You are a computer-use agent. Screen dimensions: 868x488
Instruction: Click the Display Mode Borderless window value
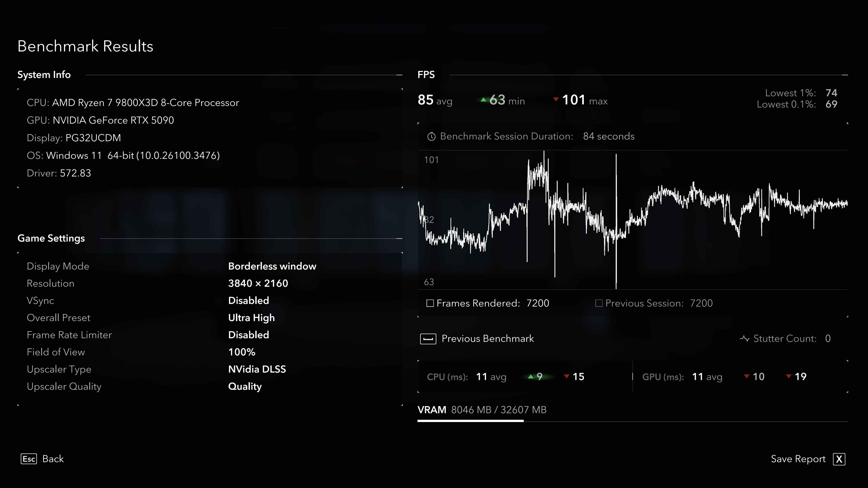(272, 266)
